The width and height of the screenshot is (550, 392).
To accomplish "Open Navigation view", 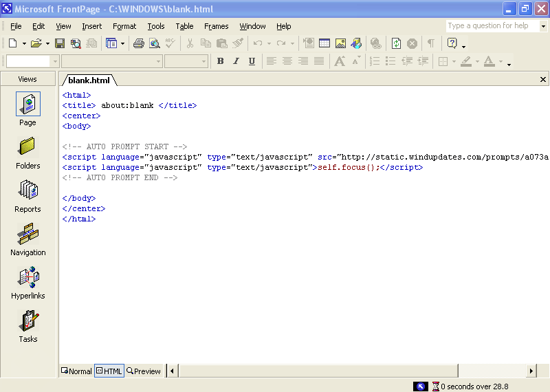I will tap(27, 239).
